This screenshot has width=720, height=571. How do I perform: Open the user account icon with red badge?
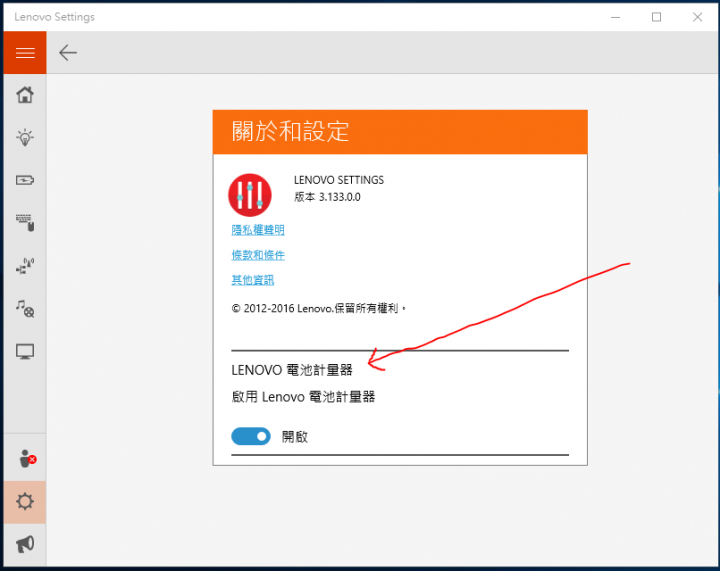pyautogui.click(x=27, y=458)
